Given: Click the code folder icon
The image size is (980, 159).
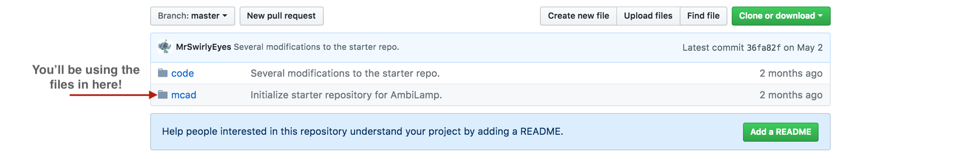Looking at the screenshot, I should tap(163, 73).
